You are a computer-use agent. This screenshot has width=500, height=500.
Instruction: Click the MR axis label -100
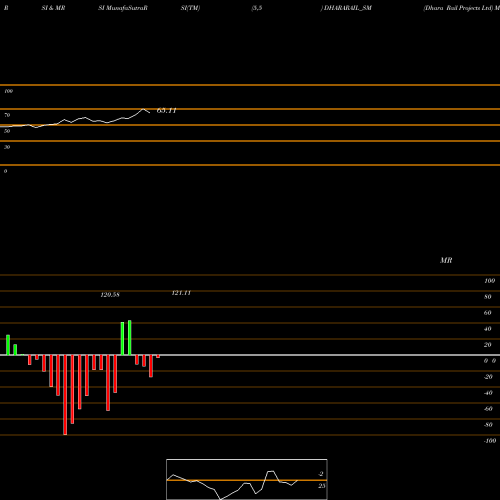490,441
